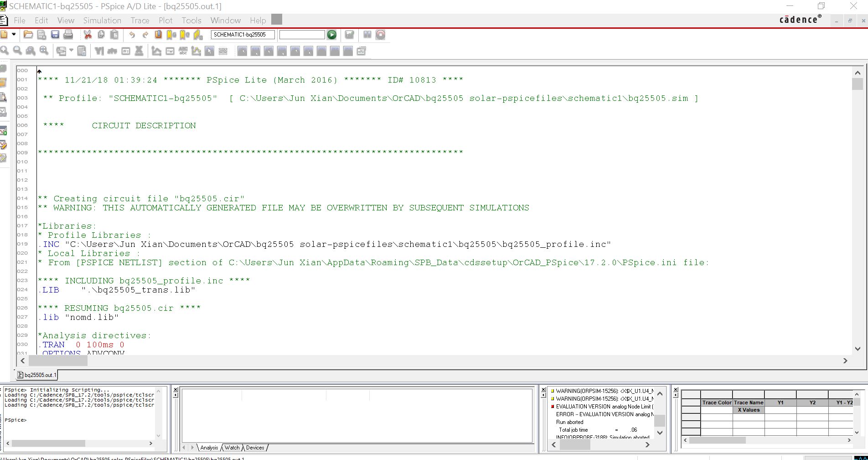Click the SCHEMATIC1-bq25505 profile field
The width and height of the screenshot is (868, 460).
click(243, 35)
